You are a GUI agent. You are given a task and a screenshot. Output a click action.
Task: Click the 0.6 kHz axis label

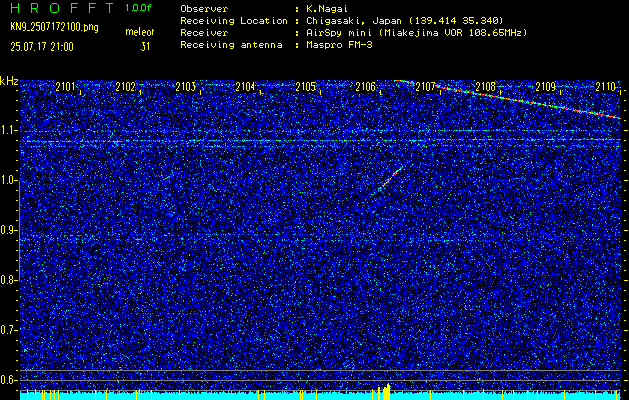tap(8, 380)
